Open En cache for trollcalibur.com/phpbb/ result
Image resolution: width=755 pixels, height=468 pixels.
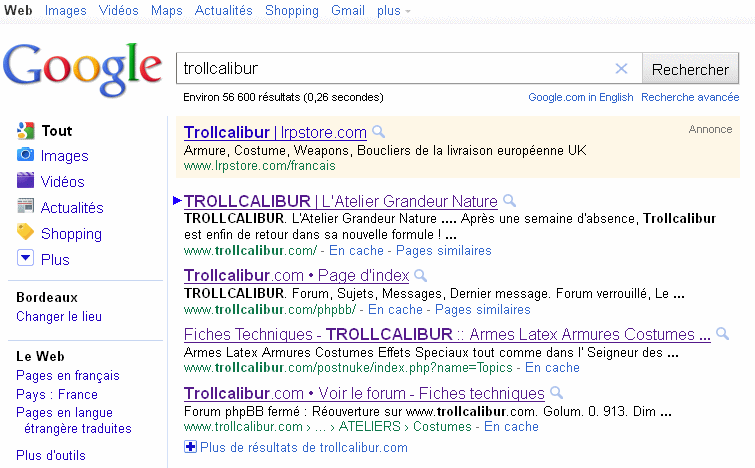(x=395, y=309)
